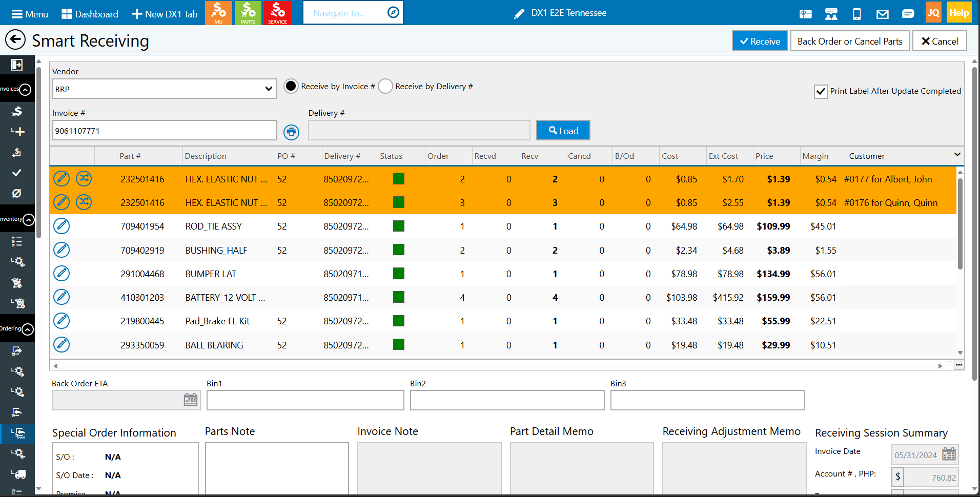Viewport: 980px width, 497px height.
Task: Collapse the Ordering sidebar section
Action: point(28,329)
